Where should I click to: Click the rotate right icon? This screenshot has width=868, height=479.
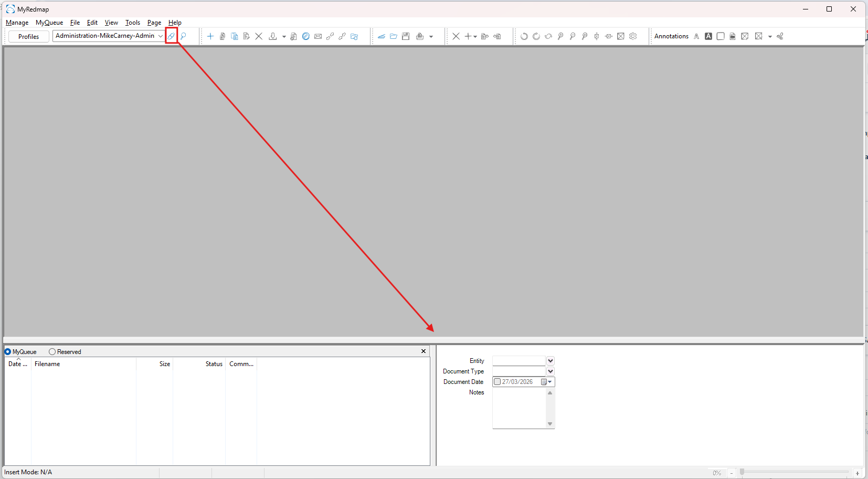coord(536,36)
